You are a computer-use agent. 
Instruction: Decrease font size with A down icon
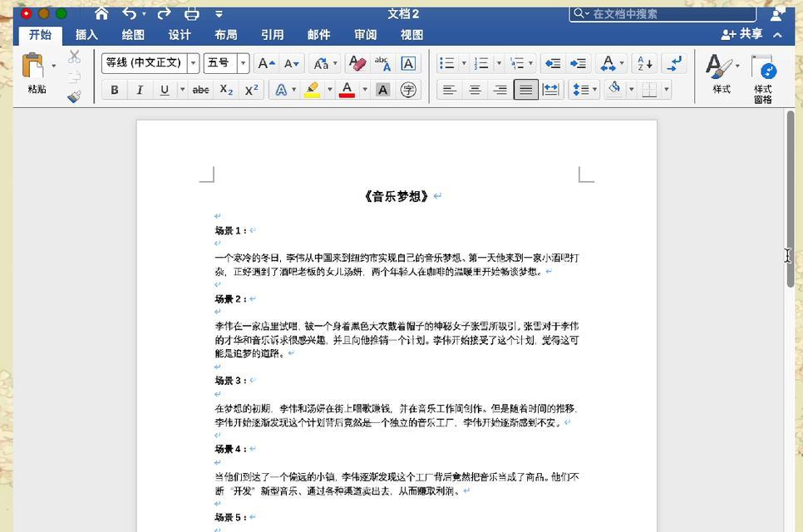click(x=292, y=63)
